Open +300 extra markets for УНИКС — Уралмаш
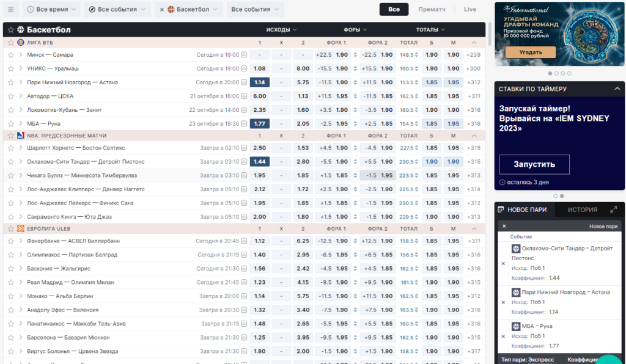Image resolution: width=626 pixels, height=364 pixels. (473, 68)
